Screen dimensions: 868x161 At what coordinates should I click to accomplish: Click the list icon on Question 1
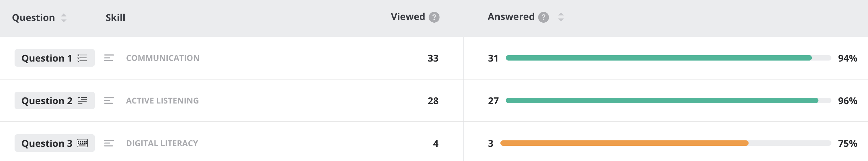tap(82, 58)
